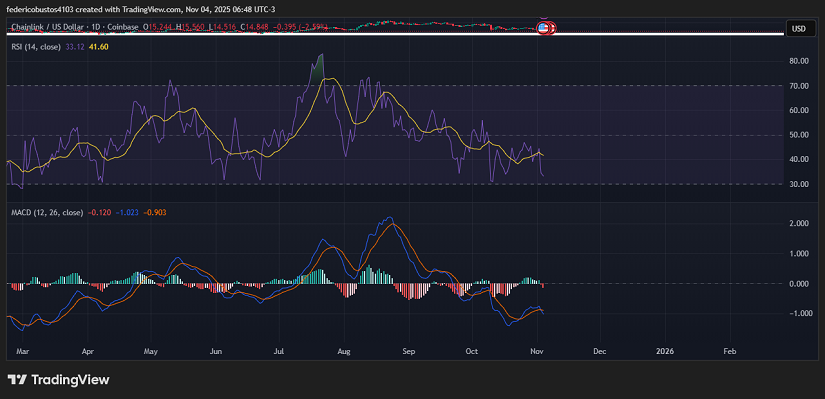Screen dimensions: 825x399
Task: Click the 70.00 RSI axis label
Action: 799,86
